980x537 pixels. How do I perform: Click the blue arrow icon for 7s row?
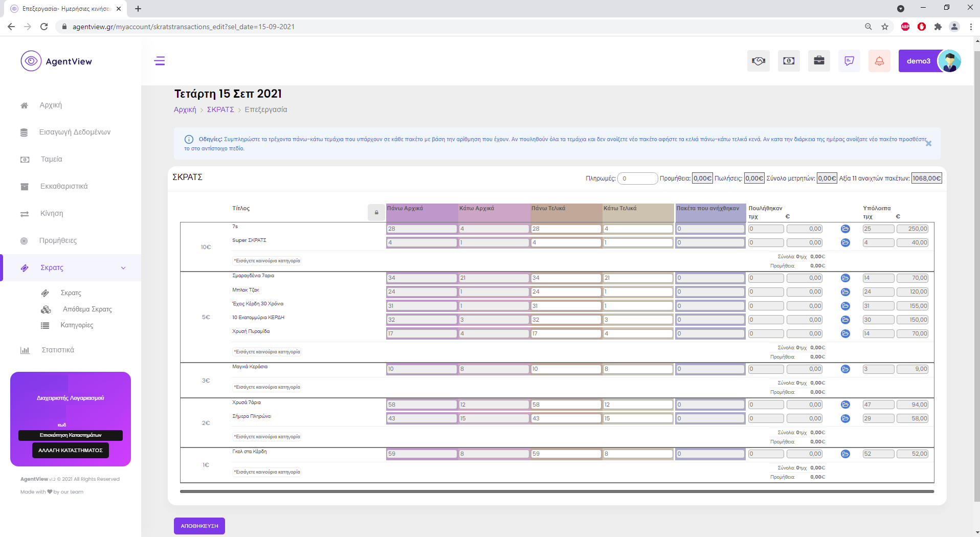click(845, 229)
